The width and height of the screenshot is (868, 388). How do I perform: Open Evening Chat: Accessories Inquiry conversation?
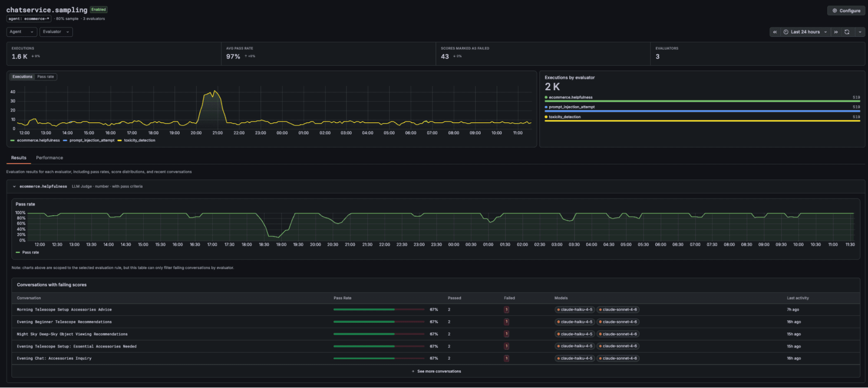54,358
